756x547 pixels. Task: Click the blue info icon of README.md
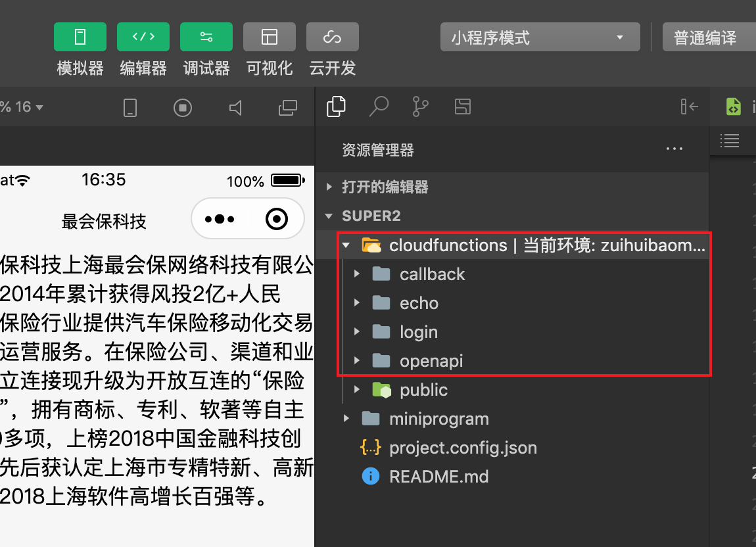371,477
